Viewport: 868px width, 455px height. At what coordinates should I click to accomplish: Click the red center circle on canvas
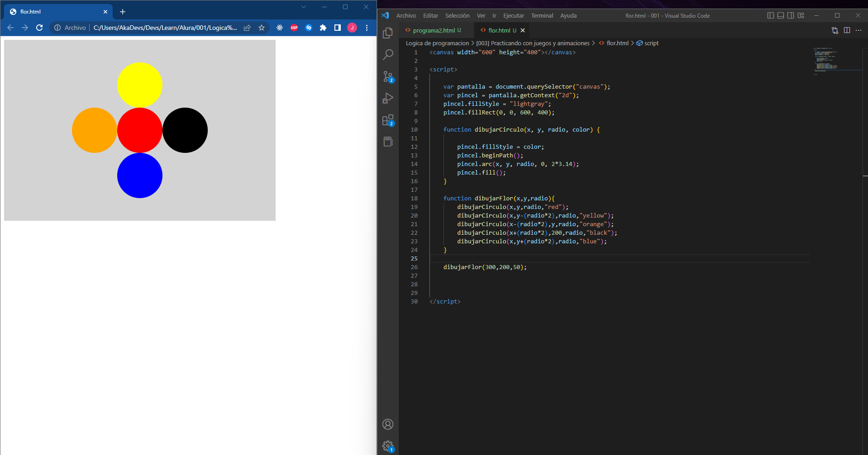point(140,130)
